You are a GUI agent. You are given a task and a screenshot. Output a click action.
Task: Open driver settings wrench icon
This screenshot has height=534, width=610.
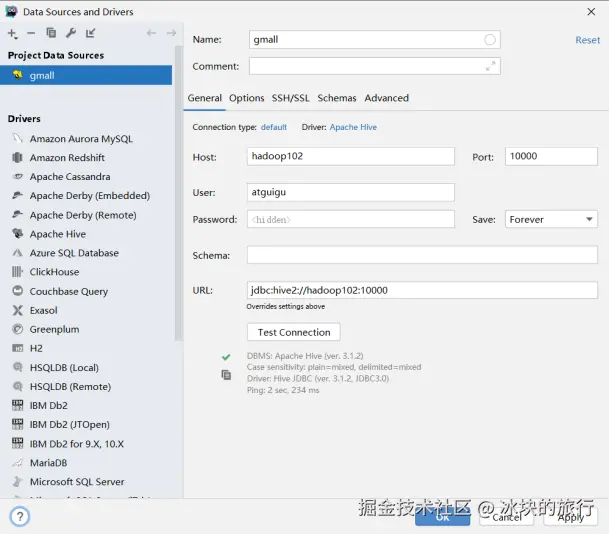click(x=71, y=33)
